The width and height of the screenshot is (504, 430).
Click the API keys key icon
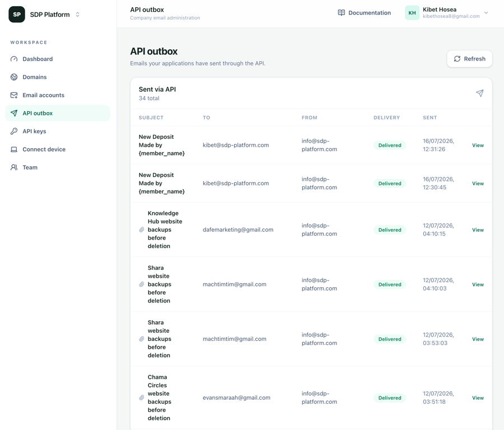14,131
